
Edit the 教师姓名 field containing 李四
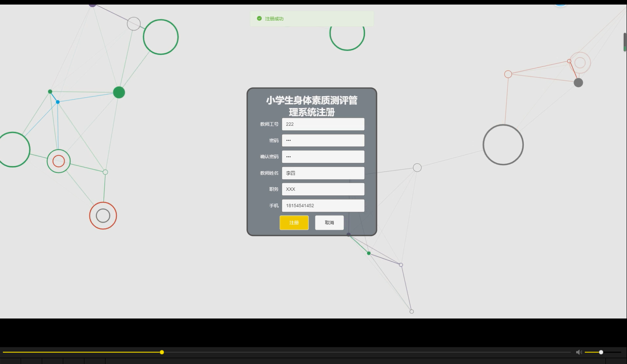323,173
